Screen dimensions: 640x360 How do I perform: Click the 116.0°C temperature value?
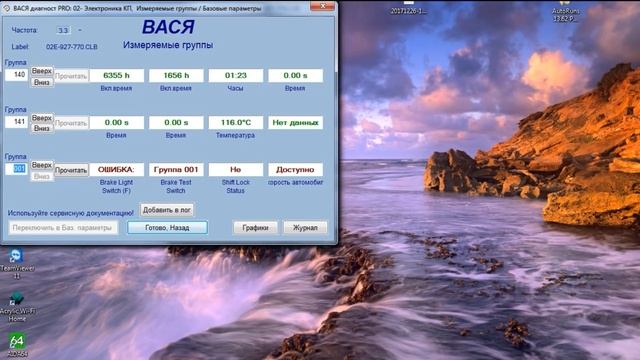tap(236, 122)
